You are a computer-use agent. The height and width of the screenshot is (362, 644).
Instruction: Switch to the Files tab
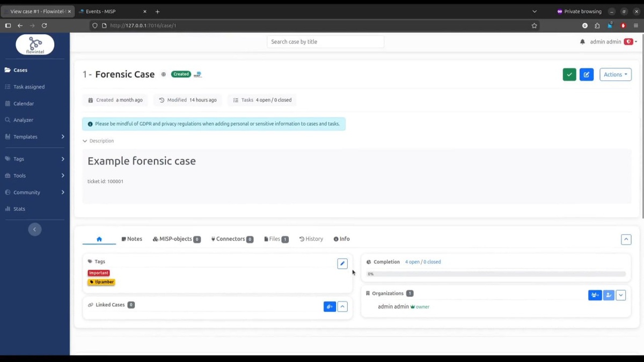pos(276,239)
